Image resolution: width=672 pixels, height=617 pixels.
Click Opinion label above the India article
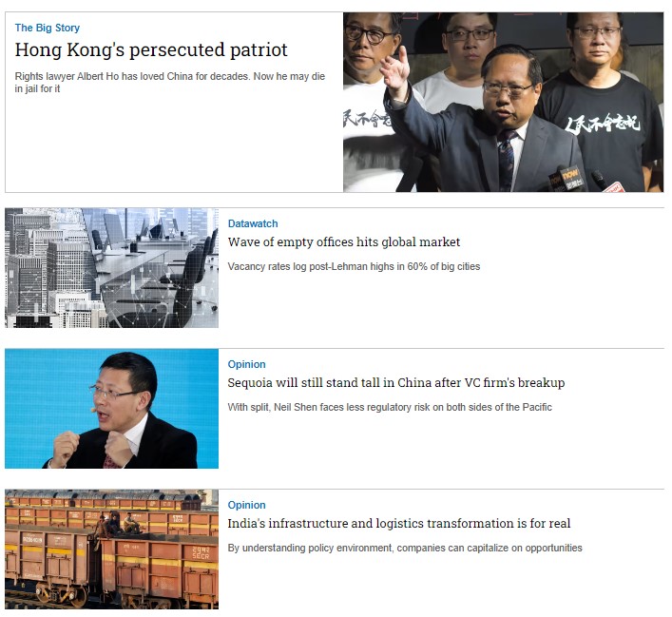[246, 505]
